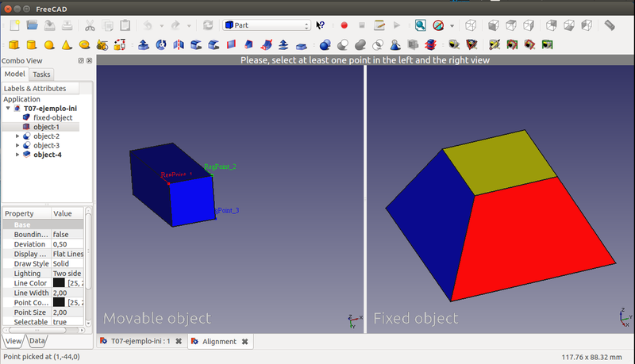Open the Part workbench selector dropdown

[266, 25]
